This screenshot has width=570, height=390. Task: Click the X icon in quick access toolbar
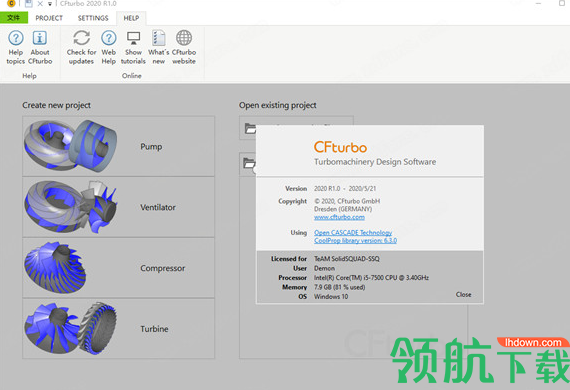tap(40, 4)
